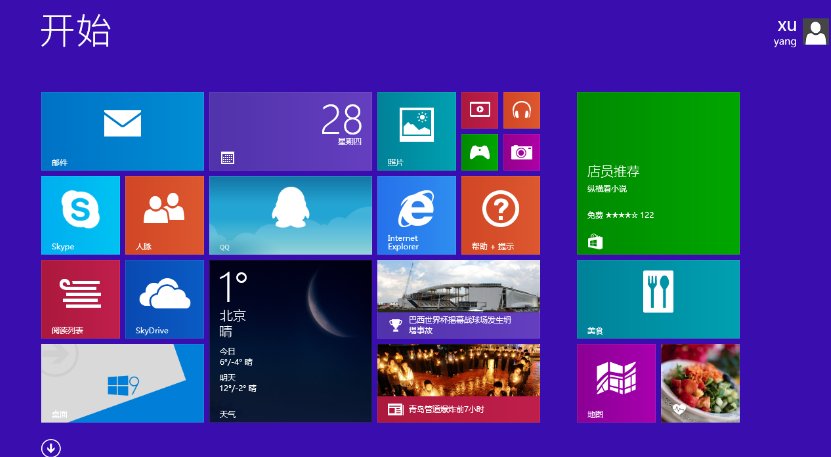Image resolution: width=831 pixels, height=457 pixels.
Task: Open the Maps tile
Action: point(616,383)
